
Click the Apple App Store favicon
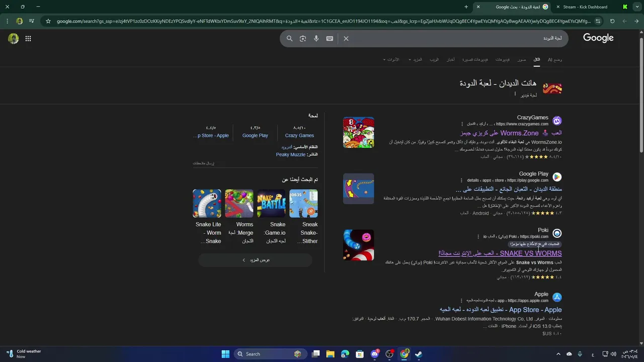click(x=557, y=297)
